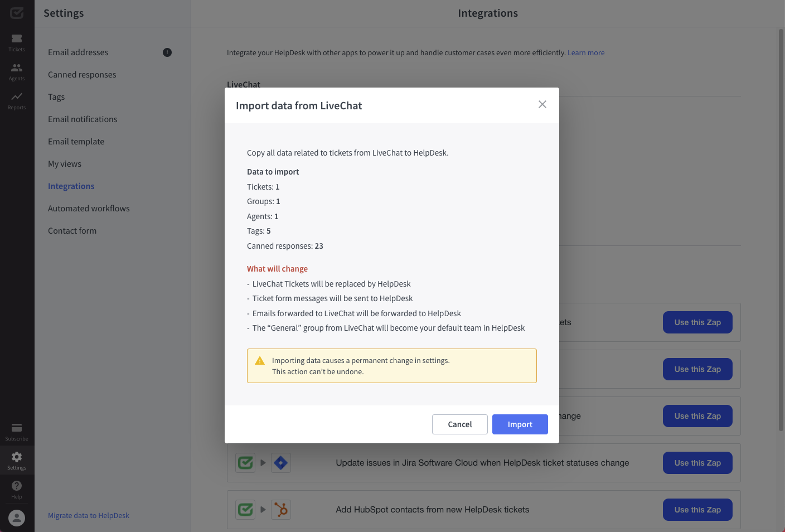Open the Tickets section in sidebar
The height and width of the screenshot is (532, 785).
[x=17, y=42]
